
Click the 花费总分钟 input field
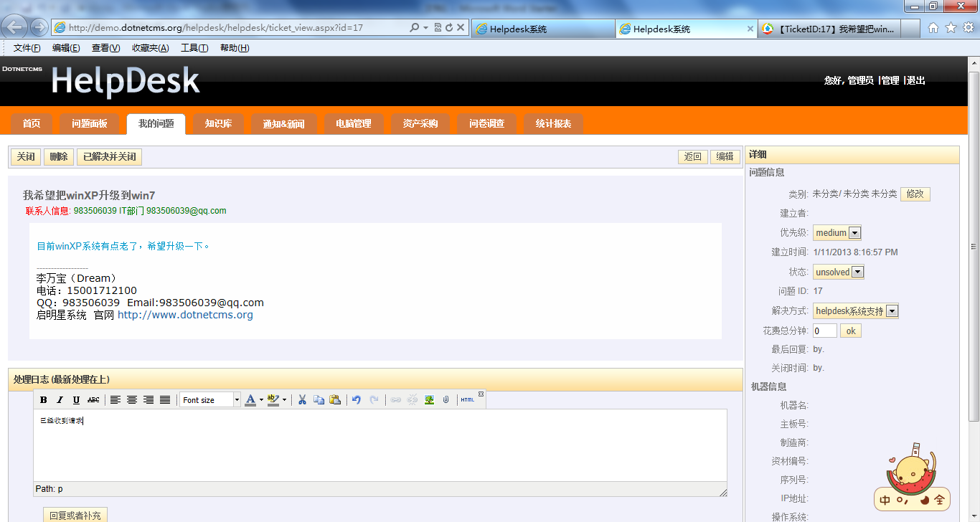[x=825, y=331]
